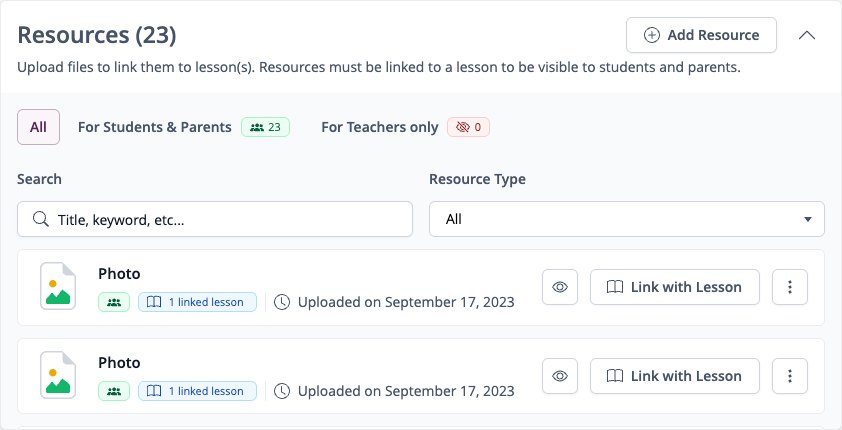Click 1 linked lesson tag on first Photo
This screenshot has height=430, width=842.
pos(198,302)
